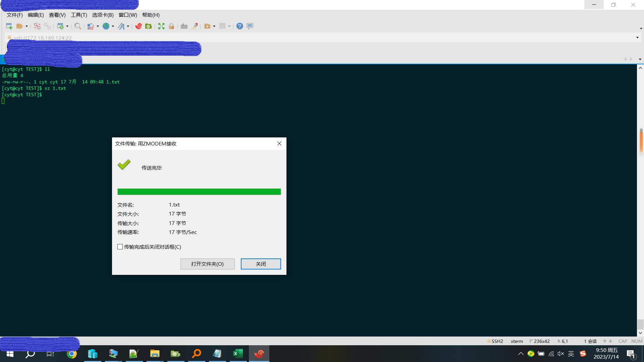
Task: Expand the Font dropdown arrow
Action: click(x=128, y=26)
